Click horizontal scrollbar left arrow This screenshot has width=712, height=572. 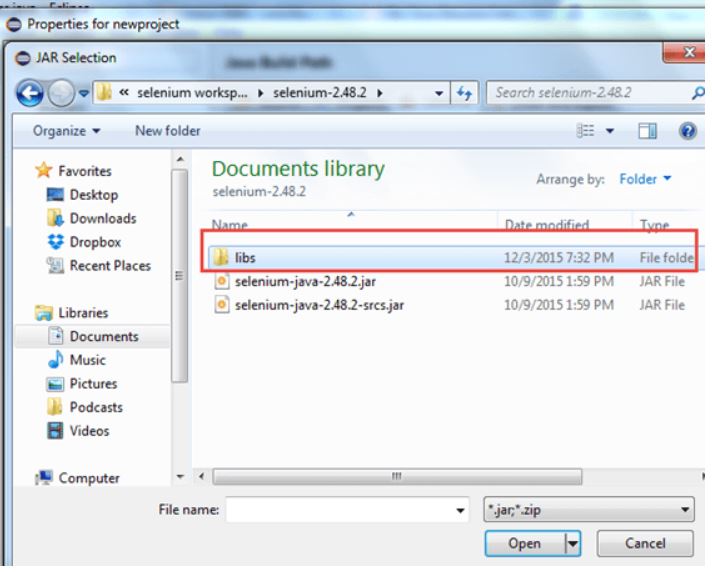pyautogui.click(x=201, y=477)
